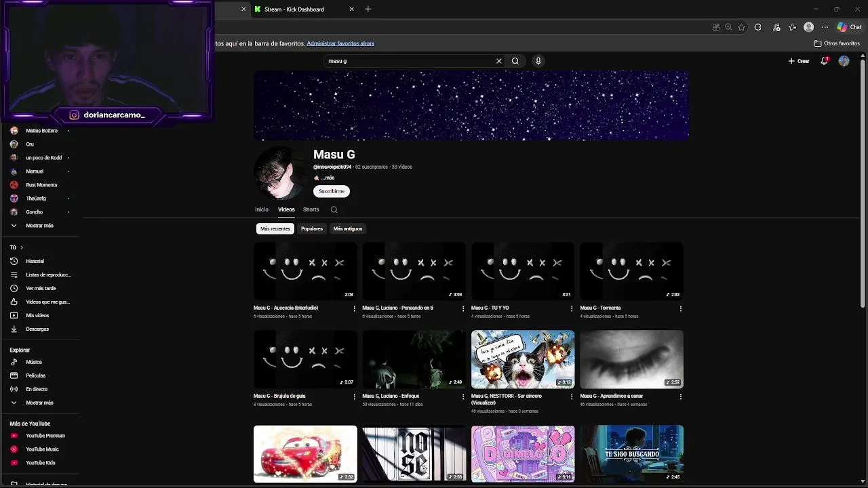Image resolution: width=868 pixels, height=488 pixels.
Task: Open browser favorites list icon
Action: [x=792, y=27]
